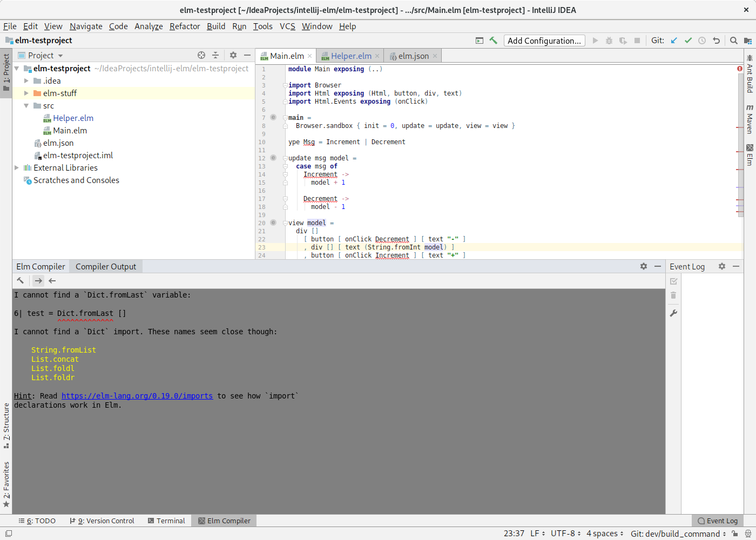The width and height of the screenshot is (756, 540).
Task: Click the Build Project hammer icon
Action: [493, 40]
